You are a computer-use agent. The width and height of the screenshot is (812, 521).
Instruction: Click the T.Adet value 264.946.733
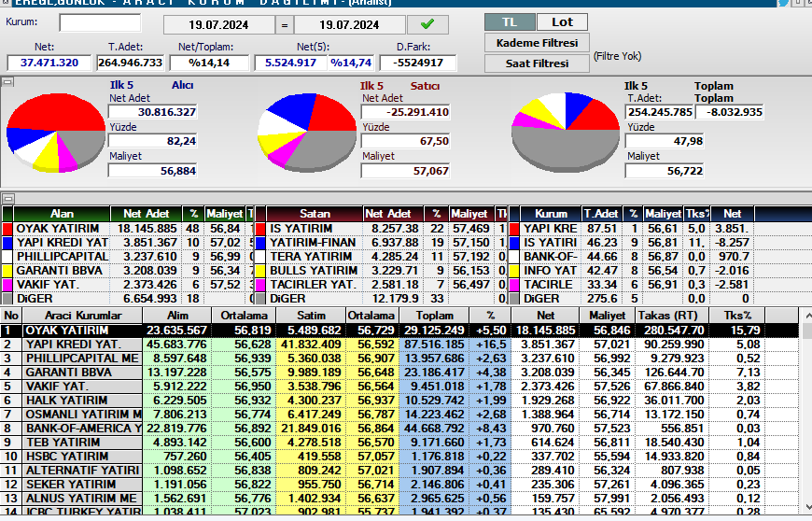(131, 63)
